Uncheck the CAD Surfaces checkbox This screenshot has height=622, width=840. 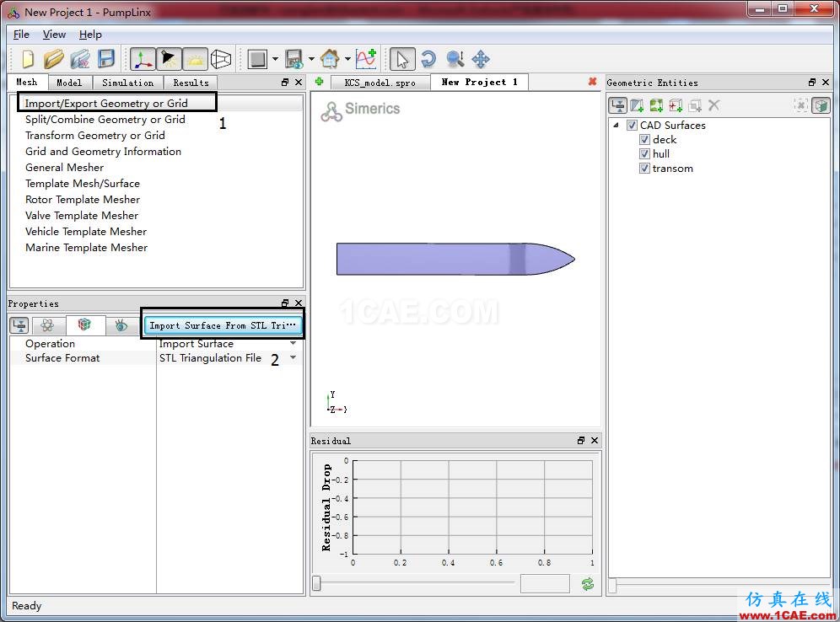point(632,126)
